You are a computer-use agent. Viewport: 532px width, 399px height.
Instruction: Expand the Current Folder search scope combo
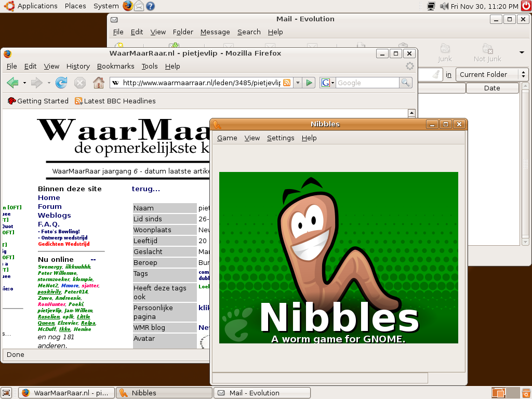492,74
